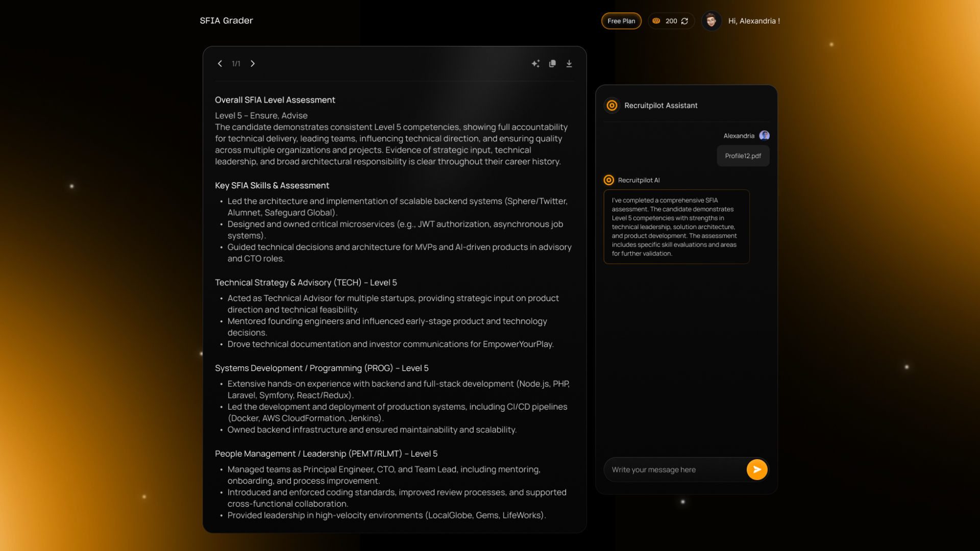Click the AI sparkle enhance icon

coord(535,64)
